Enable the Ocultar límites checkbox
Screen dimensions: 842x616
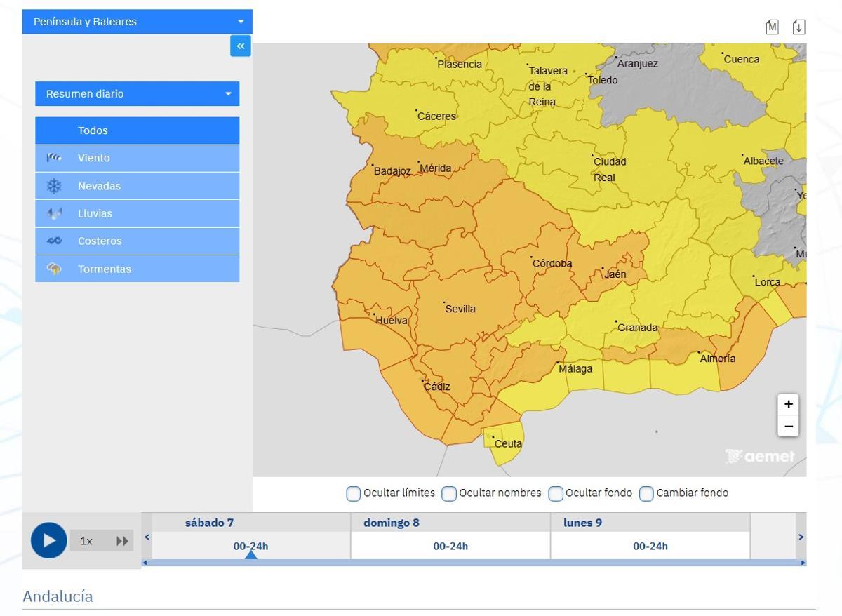[353, 493]
